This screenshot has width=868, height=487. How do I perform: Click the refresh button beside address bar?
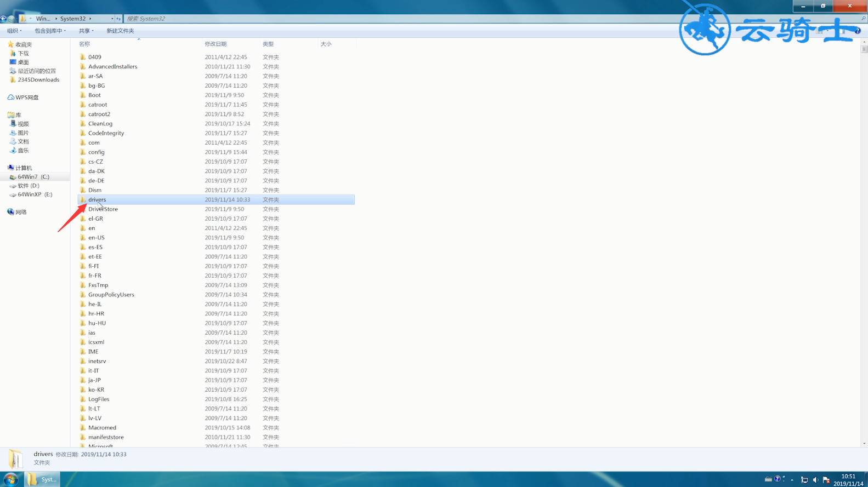click(118, 19)
